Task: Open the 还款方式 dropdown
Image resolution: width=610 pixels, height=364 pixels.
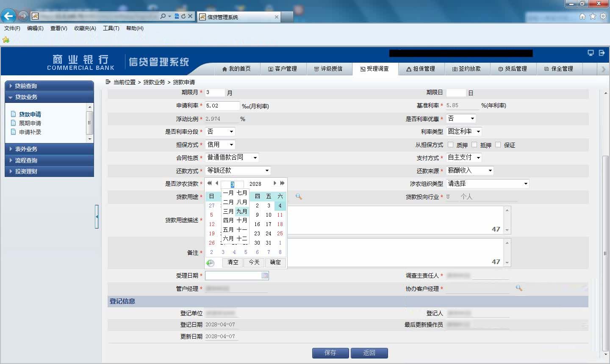Action: 238,171
